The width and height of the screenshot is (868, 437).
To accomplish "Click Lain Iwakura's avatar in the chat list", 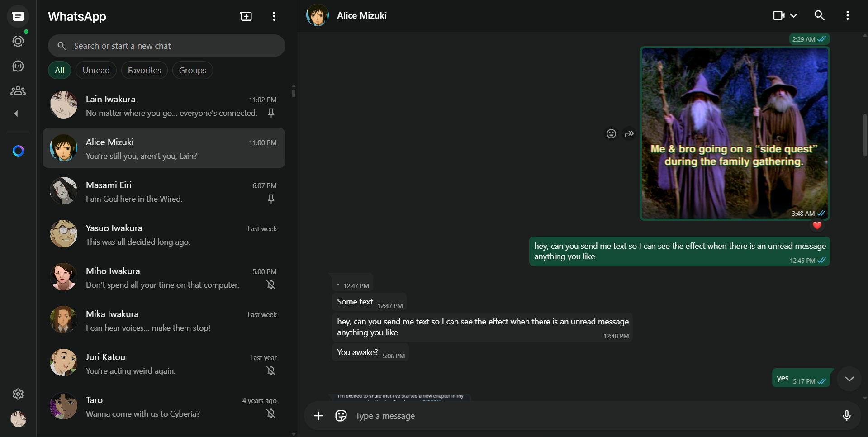I will 63,104.
